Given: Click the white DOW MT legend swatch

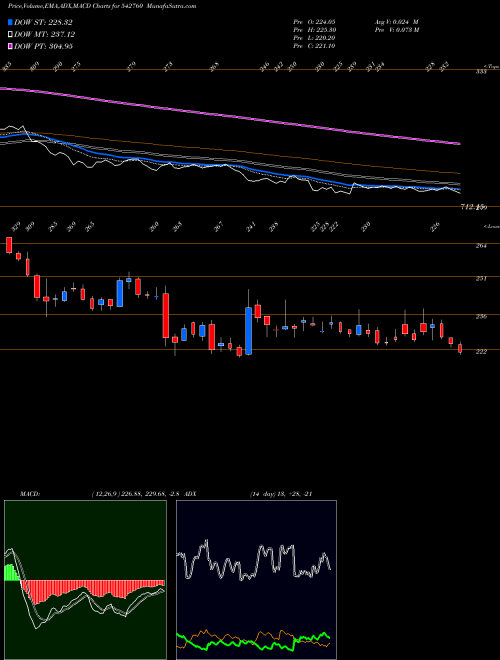Looking at the screenshot, I should coord(11,35).
